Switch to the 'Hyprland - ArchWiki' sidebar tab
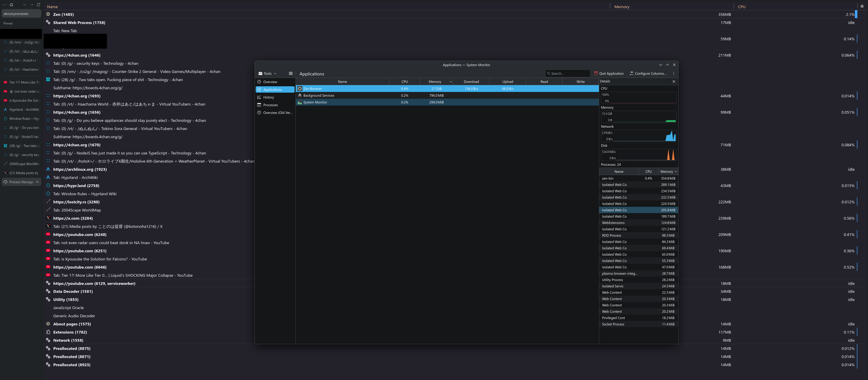The image size is (868, 380). [x=21, y=110]
